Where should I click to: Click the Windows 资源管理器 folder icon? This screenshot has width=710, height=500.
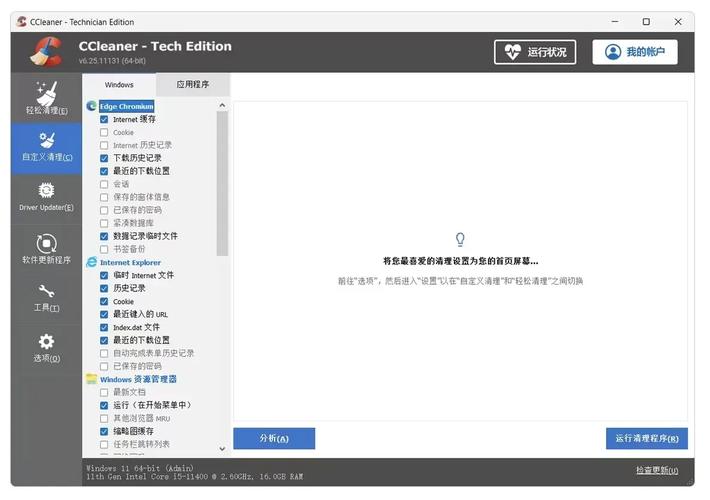coord(91,379)
